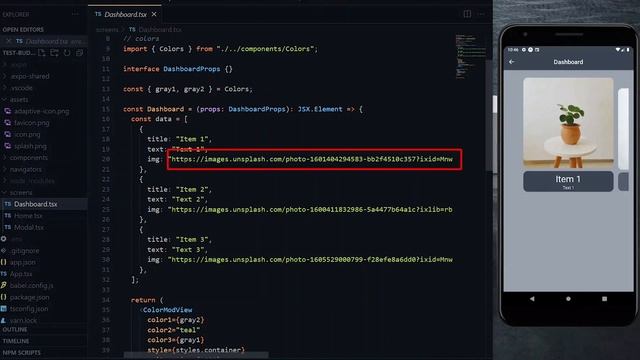Click the split editor icon
This screenshot has width=640, height=360.
(x=467, y=14)
